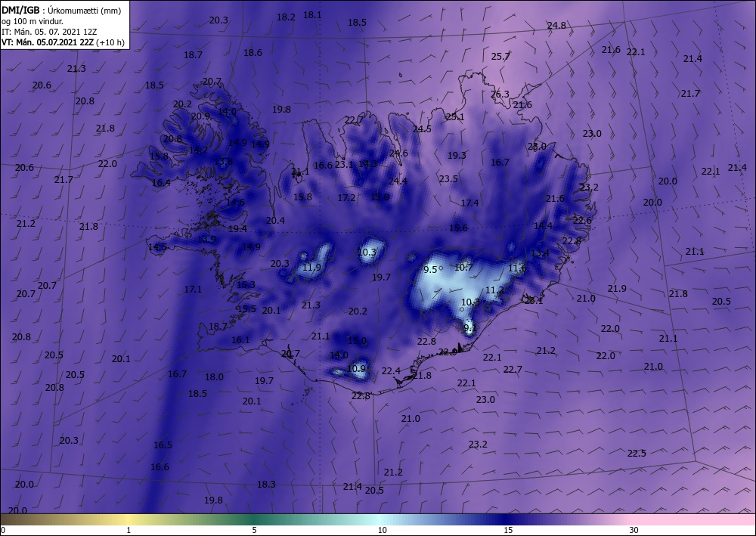Click the 24.8 value in the northeast
Image resolution: width=756 pixels, height=536 pixels.
[x=556, y=25]
